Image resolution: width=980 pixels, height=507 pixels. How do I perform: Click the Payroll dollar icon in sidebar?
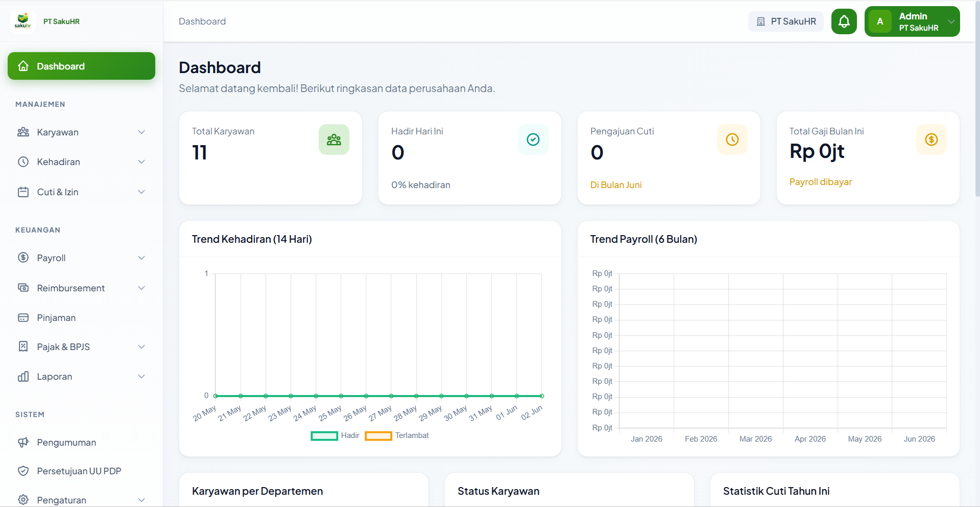(23, 258)
